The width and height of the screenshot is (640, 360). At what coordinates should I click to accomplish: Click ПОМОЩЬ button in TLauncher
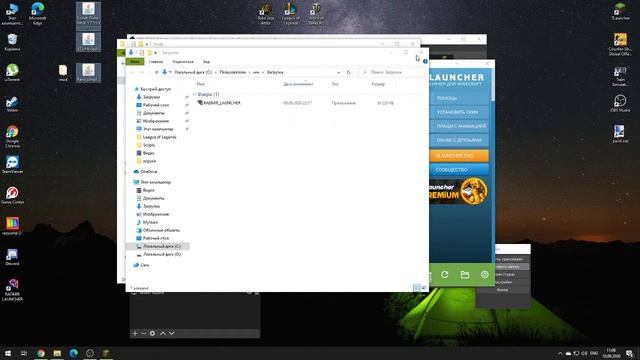point(459,98)
